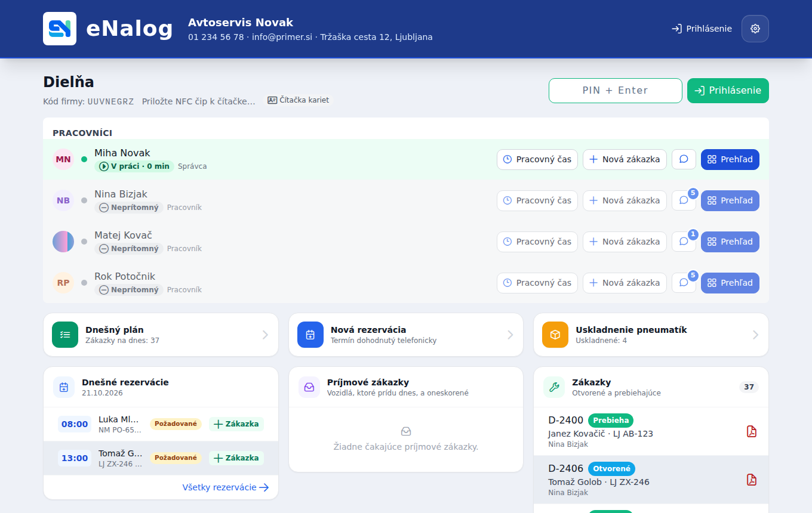Click the blue Nová rezervácia calendar icon
Image resolution: width=812 pixels, height=513 pixels.
[310, 335]
